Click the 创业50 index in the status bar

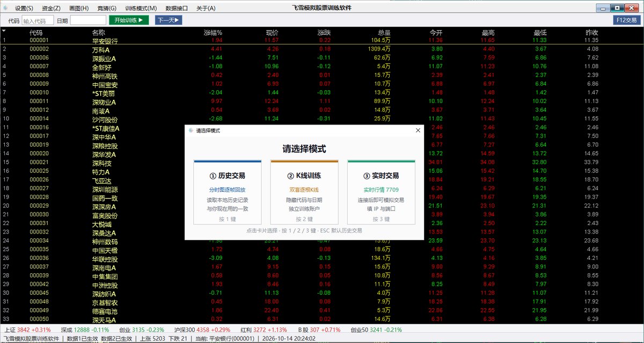click(376, 330)
